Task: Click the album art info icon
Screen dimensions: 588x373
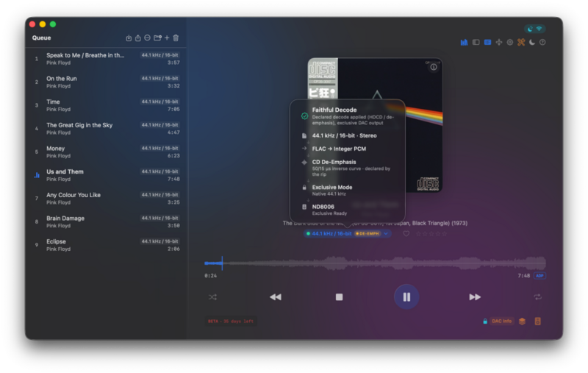Action: pos(434,67)
